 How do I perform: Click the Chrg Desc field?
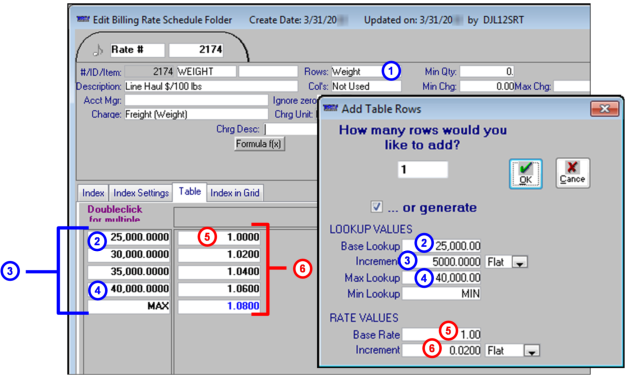point(291,129)
